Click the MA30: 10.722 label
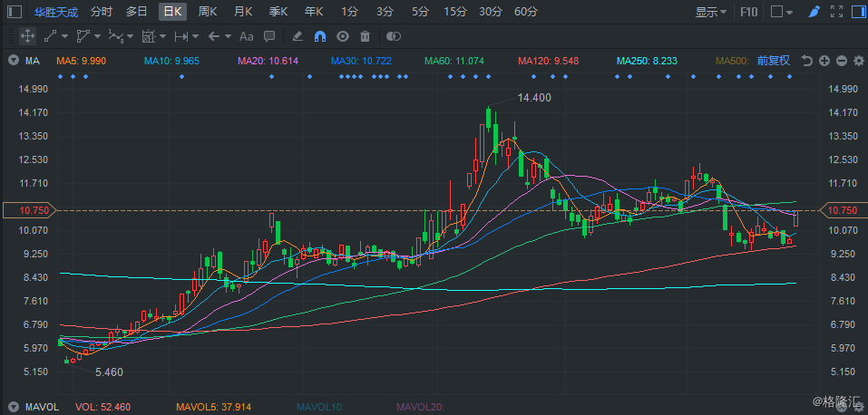Screen dimensions: 868x415 [362, 61]
